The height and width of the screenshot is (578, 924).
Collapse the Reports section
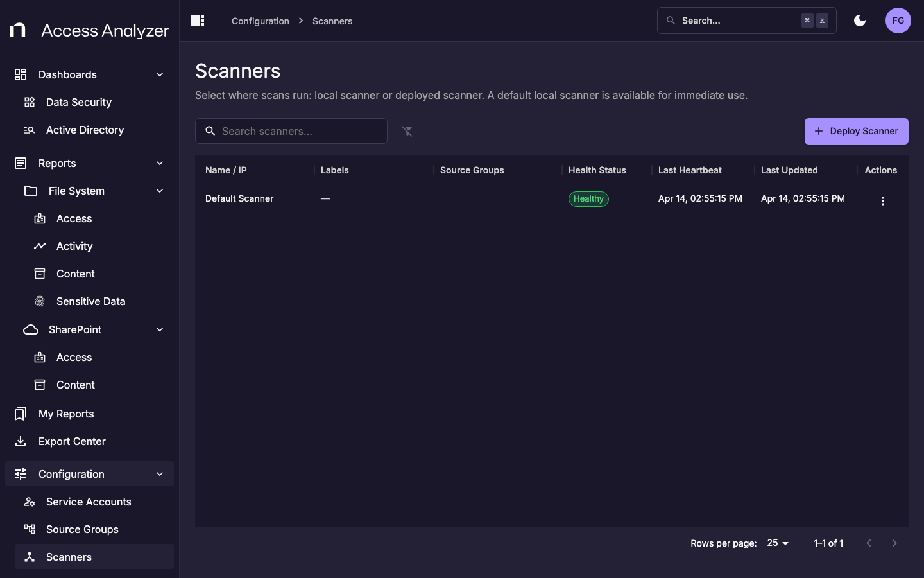(159, 163)
